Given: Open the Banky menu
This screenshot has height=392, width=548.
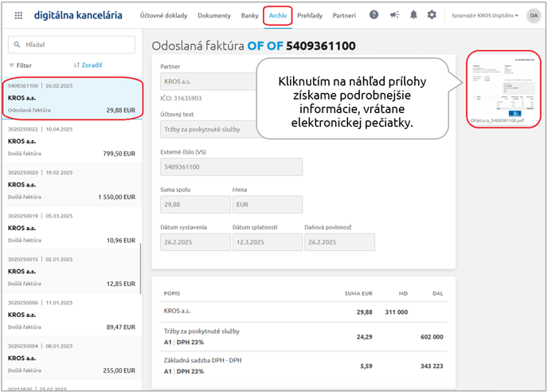Looking at the screenshot, I should pyautogui.click(x=249, y=15).
